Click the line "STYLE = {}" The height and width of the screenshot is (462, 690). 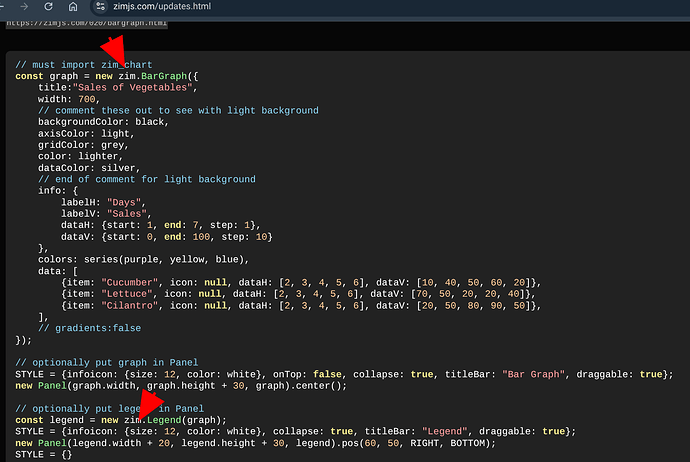tap(43, 455)
